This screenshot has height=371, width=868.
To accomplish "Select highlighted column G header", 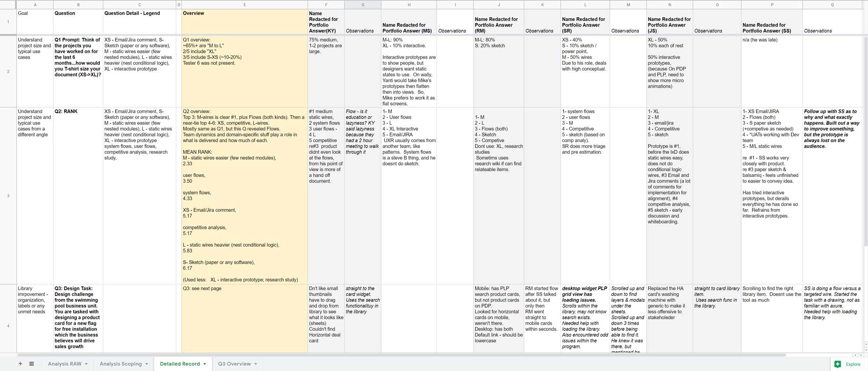I will click(363, 5).
